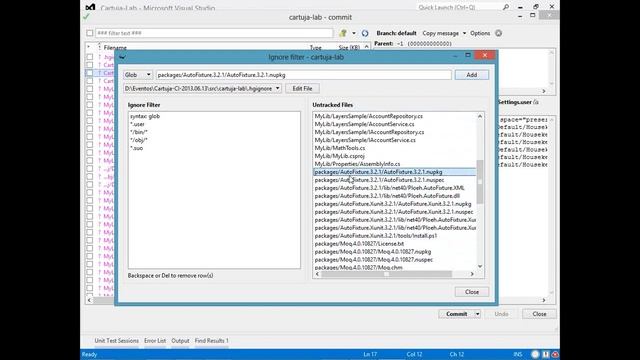Click the ignore pattern text field

pyautogui.click(x=304, y=75)
